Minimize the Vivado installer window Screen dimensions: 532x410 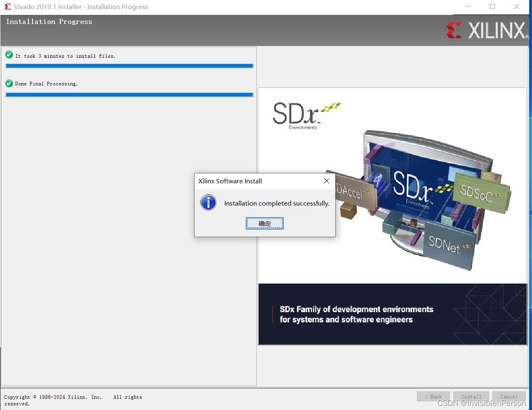[468, 7]
